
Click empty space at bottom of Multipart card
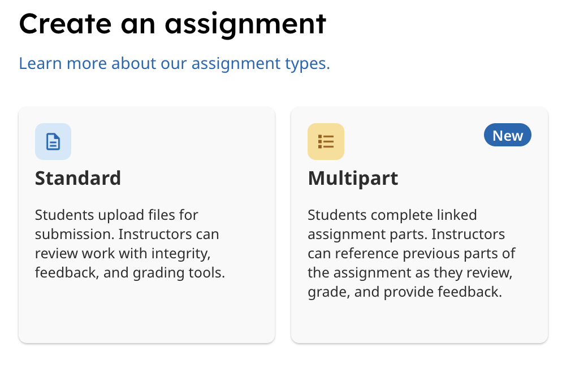click(420, 322)
